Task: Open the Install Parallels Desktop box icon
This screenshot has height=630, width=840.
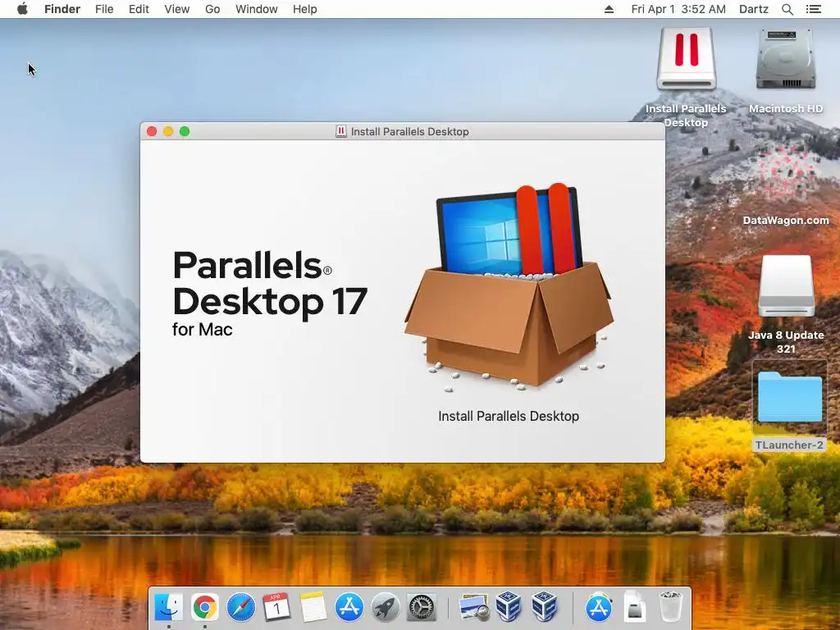Action: pos(509,286)
